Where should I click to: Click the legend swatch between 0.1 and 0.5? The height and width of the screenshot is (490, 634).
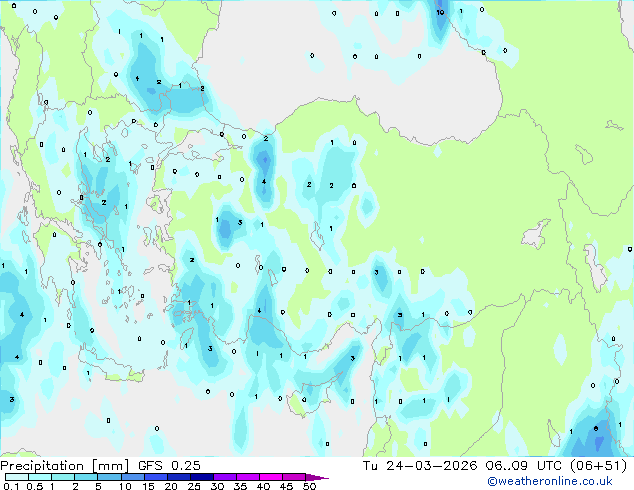pos(17,477)
